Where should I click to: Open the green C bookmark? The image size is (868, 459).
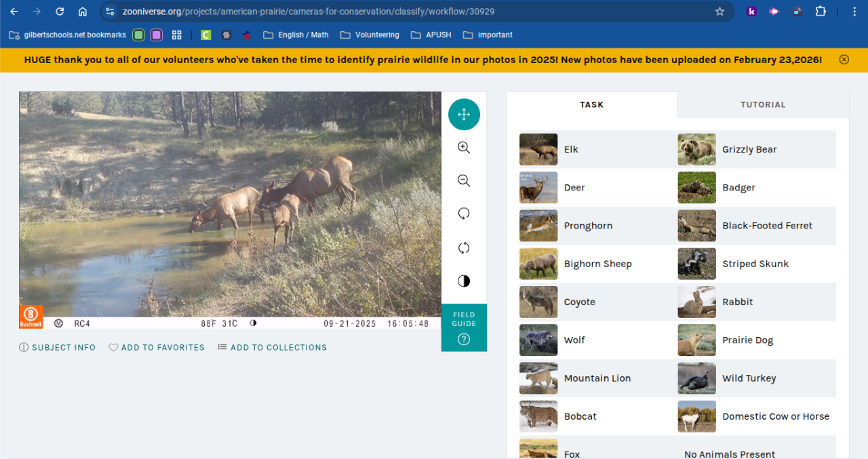[x=206, y=35]
